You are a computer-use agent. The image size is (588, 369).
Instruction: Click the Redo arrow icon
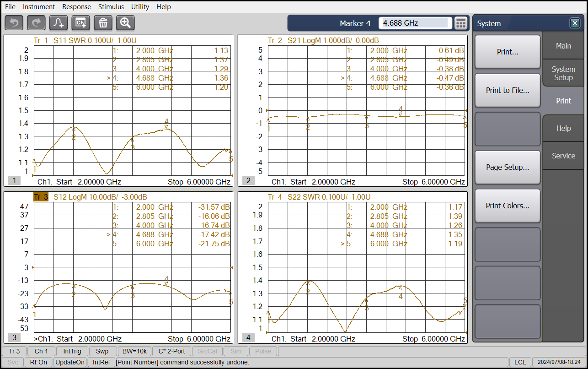[x=36, y=22]
